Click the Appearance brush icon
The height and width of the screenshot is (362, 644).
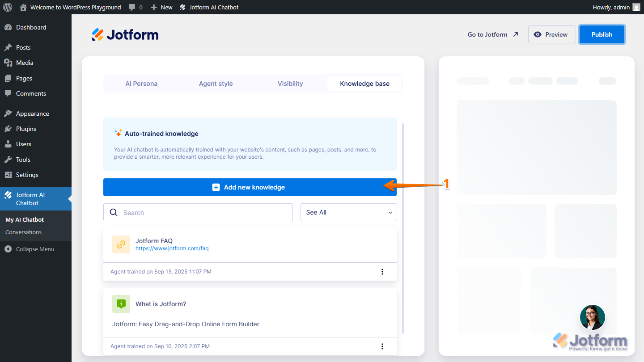tap(8, 114)
